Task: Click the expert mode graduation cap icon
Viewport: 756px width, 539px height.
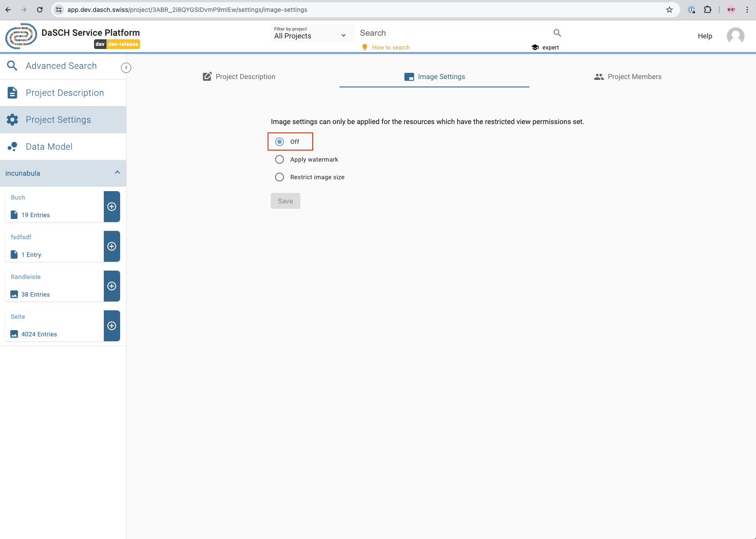Action: tap(535, 47)
